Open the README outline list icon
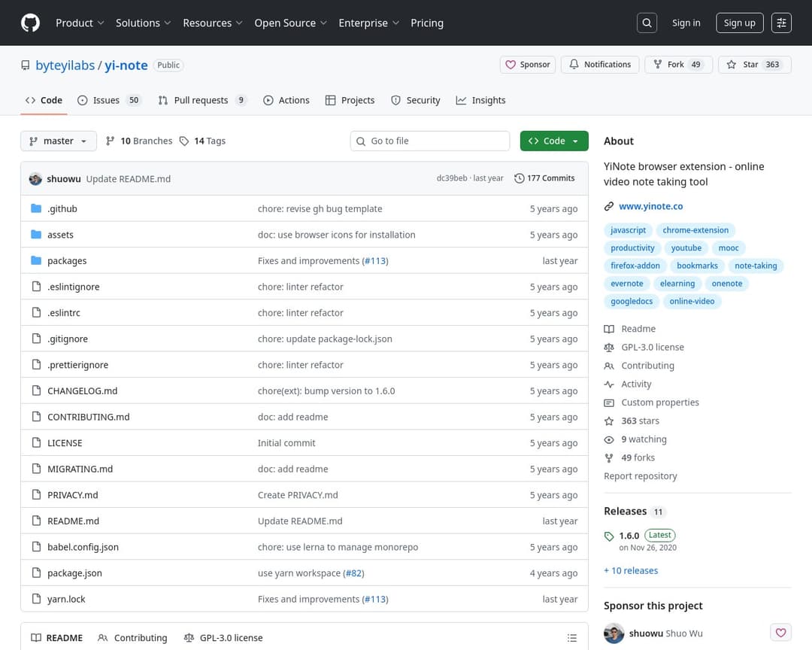This screenshot has height=650, width=812. pos(572,637)
